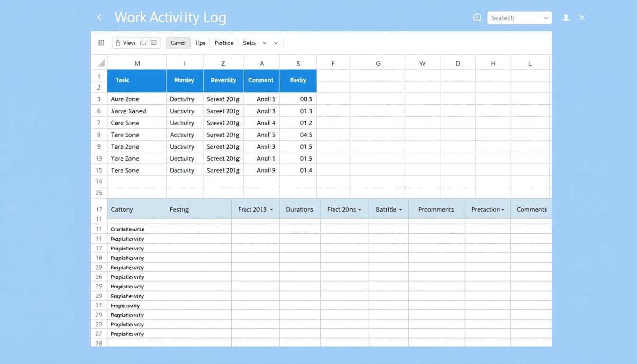Open the user profile icon
Screen dimensions: 637x364
(565, 18)
